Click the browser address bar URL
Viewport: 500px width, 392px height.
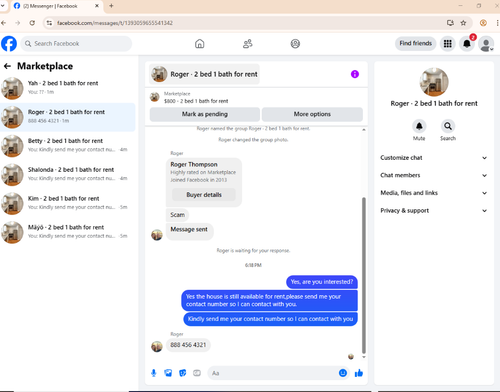pyautogui.click(x=115, y=23)
